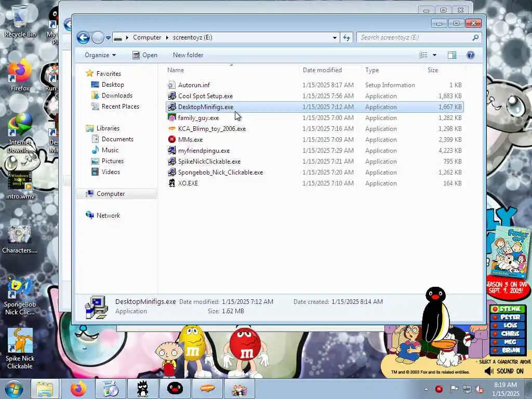The image size is (532, 399).
Task: Click the SpongeBob Nick Clickable desktop shortcut
Action: pos(20,296)
